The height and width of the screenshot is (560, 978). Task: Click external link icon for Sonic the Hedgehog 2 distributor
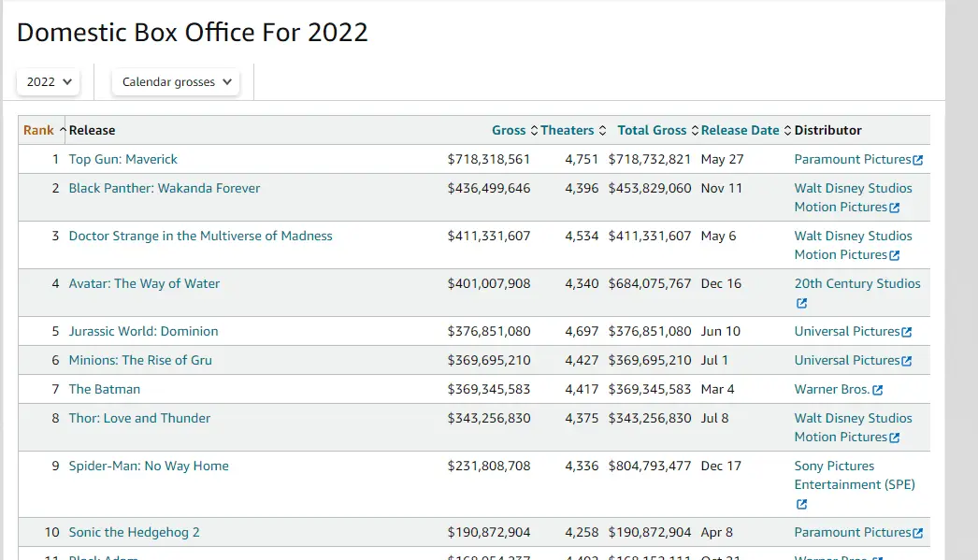[x=917, y=533]
